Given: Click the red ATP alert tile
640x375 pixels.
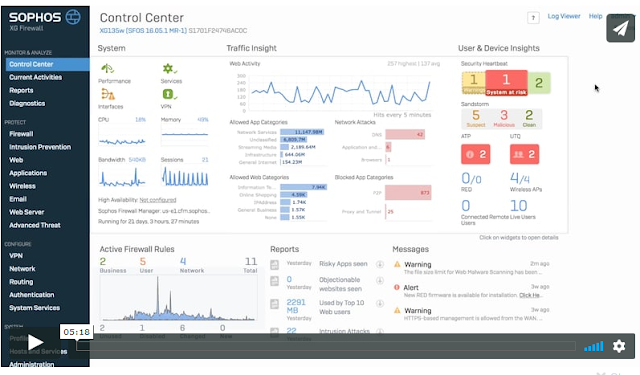Looking at the screenshot, I should click(x=476, y=154).
